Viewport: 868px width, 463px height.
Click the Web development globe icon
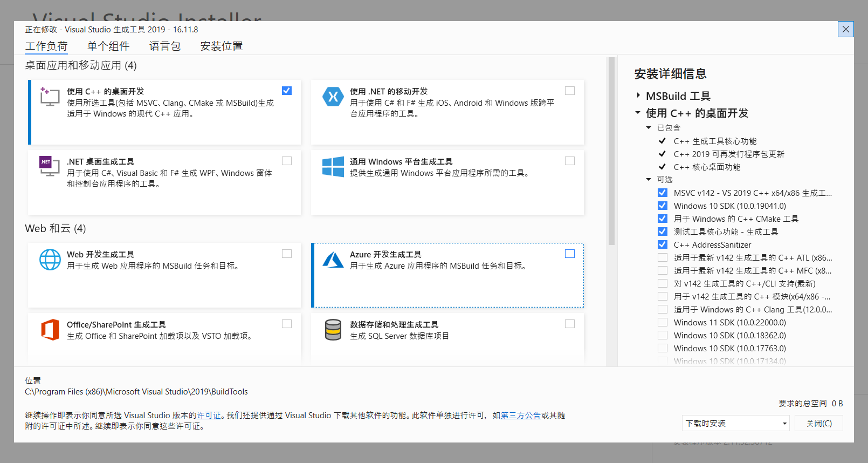tap(50, 260)
